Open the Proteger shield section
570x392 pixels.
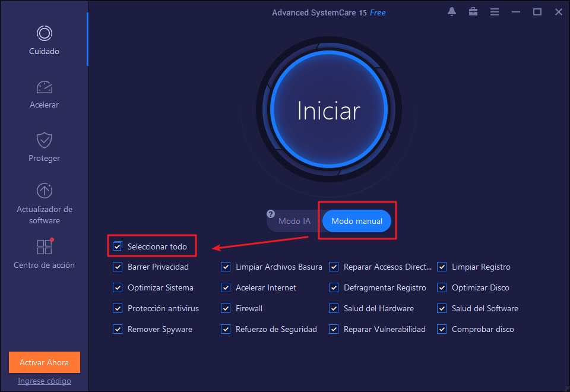[44, 147]
